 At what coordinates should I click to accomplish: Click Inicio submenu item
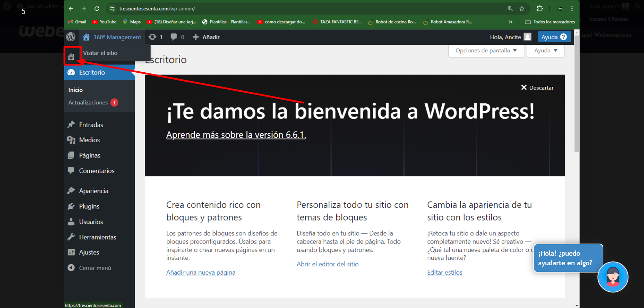pyautogui.click(x=75, y=90)
